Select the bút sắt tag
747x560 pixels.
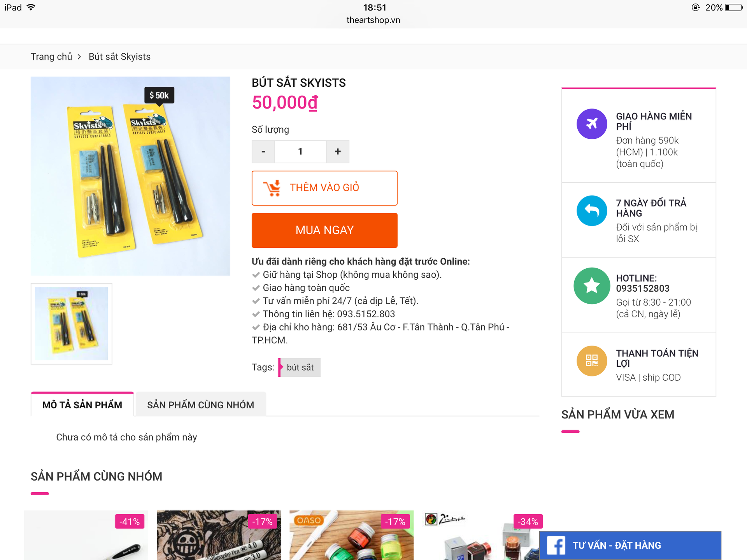click(300, 367)
